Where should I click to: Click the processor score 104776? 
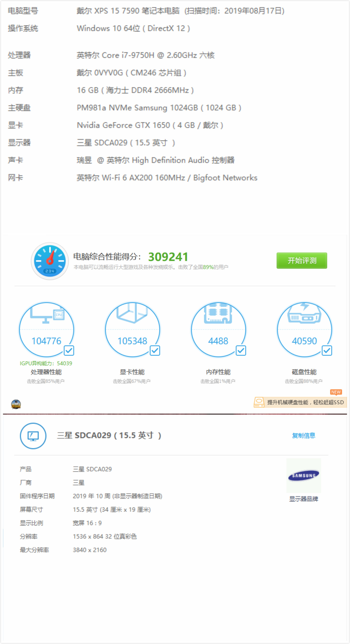tap(46, 341)
